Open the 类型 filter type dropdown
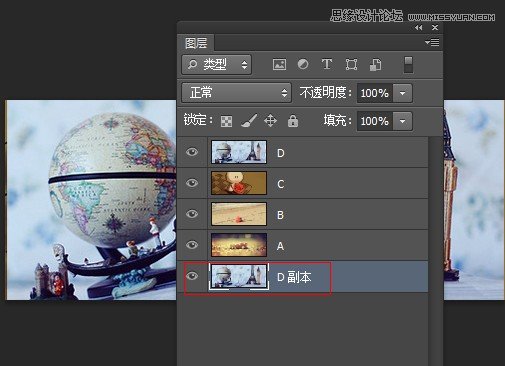This screenshot has width=505, height=366. click(x=217, y=64)
